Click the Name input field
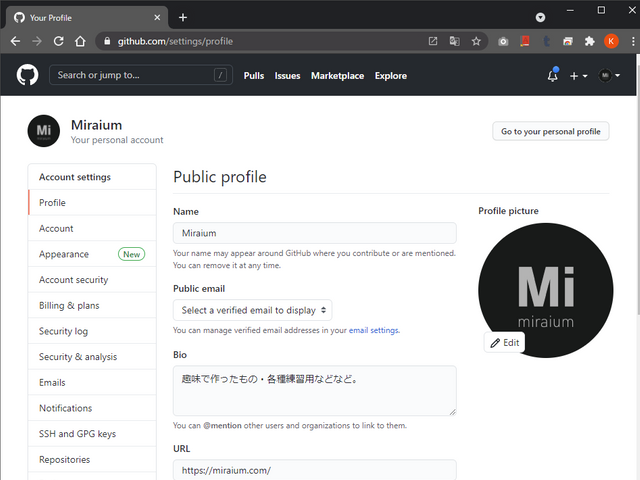Screen dimensions: 640x480 click(x=315, y=233)
